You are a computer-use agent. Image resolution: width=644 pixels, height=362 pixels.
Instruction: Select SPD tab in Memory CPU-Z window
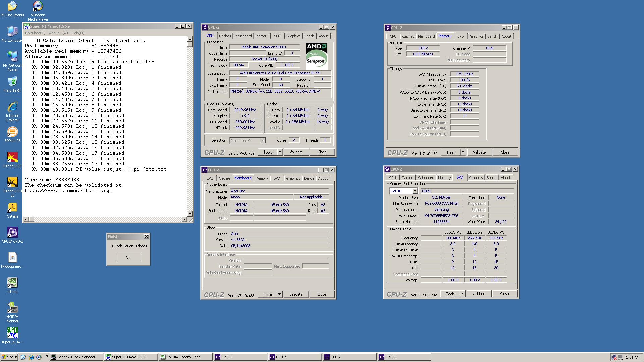(460, 36)
